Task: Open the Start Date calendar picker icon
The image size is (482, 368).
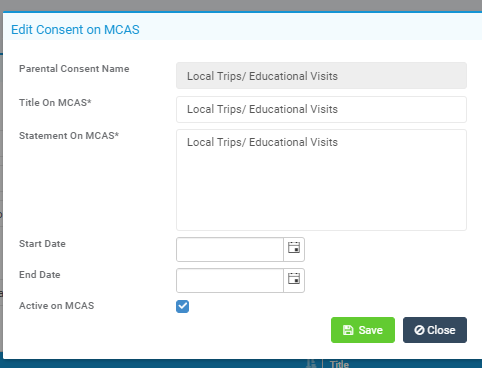Action: [294, 249]
